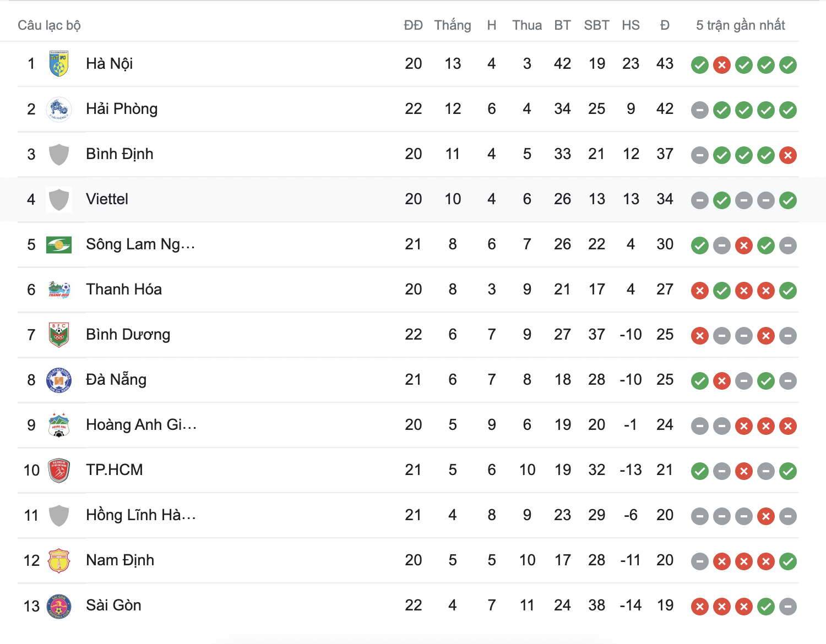
Task: Click the 5 trận gần nhất column header
Action: tap(741, 25)
